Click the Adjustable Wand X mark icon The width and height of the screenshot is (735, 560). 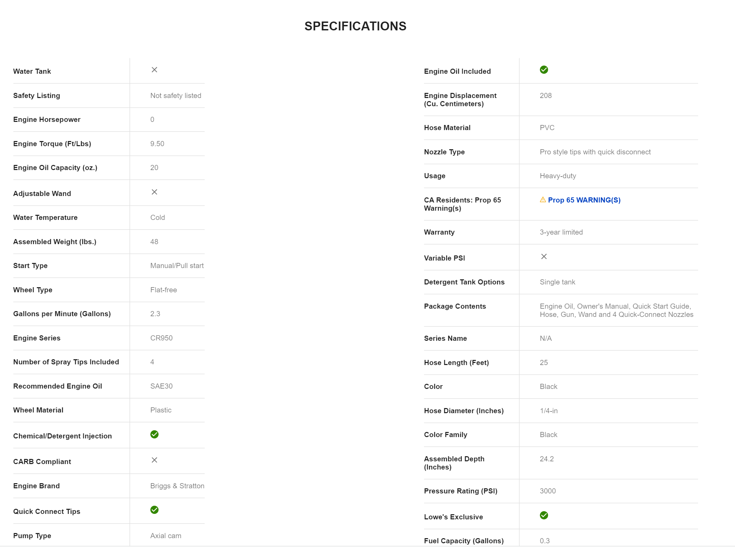(154, 192)
